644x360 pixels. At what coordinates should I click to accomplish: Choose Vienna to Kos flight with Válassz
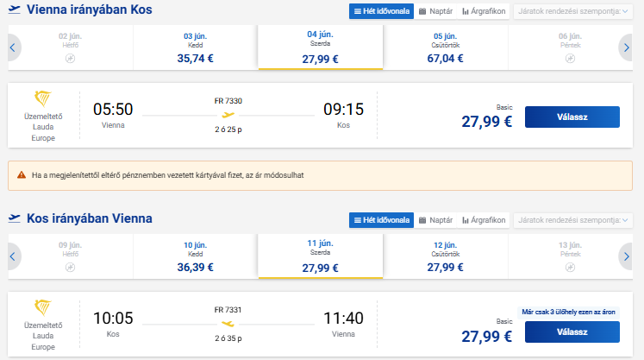pyautogui.click(x=572, y=117)
